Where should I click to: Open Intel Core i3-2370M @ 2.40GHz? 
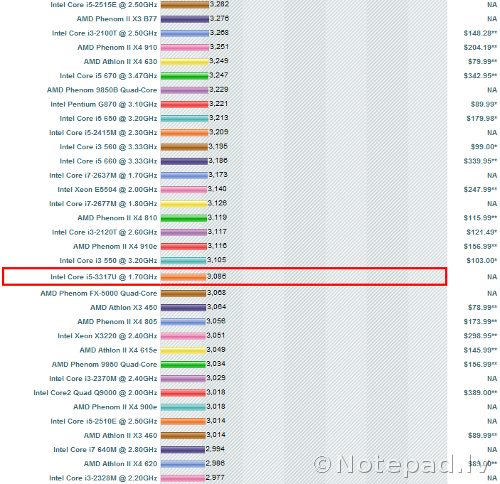pos(103,379)
